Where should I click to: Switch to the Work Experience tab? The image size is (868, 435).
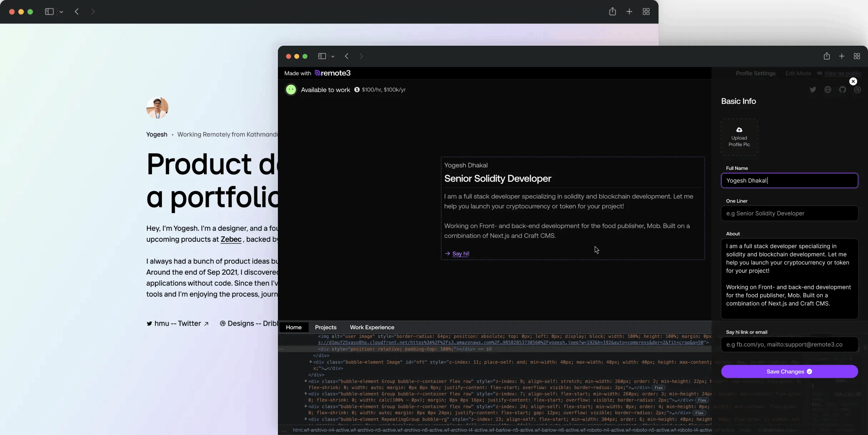[372, 327]
